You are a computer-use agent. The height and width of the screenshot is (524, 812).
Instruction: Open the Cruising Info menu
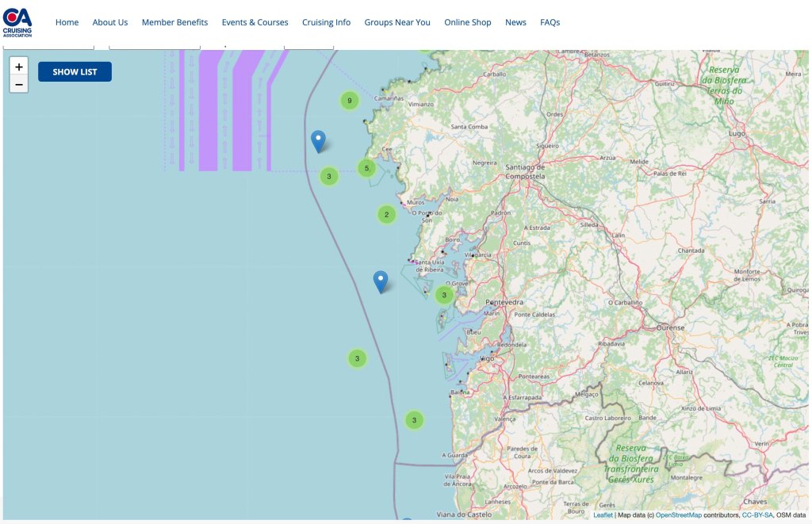(x=326, y=22)
